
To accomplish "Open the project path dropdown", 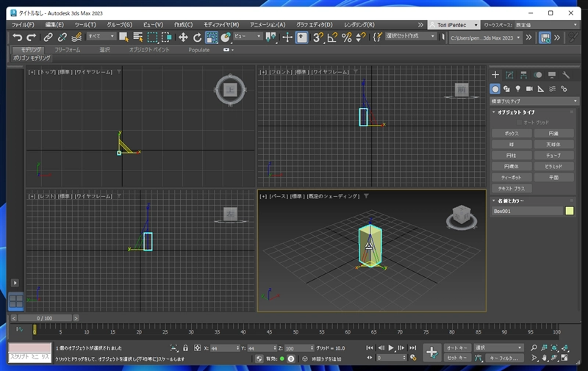I will point(486,38).
